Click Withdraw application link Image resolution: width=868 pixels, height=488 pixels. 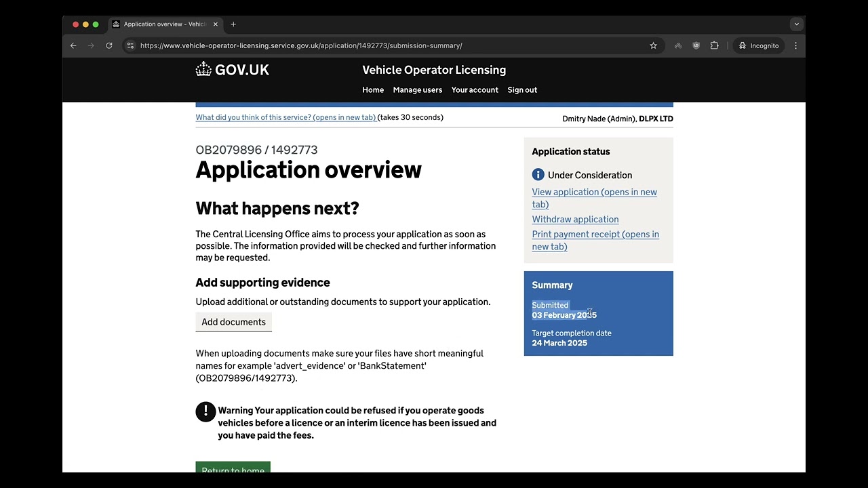tap(575, 220)
